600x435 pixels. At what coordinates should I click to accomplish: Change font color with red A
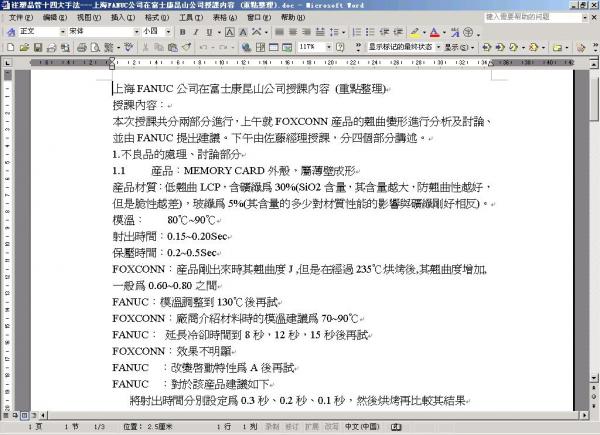tap(435, 32)
